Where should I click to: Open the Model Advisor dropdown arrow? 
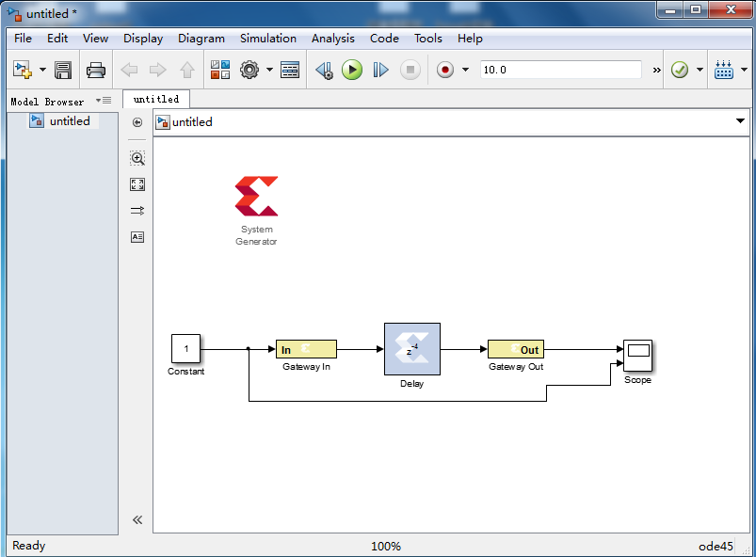700,70
